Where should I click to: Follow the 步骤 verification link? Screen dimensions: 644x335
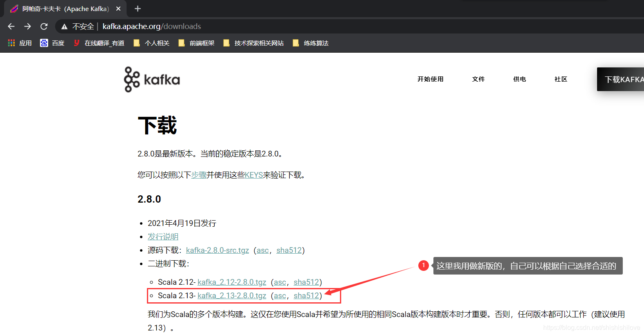(x=199, y=175)
